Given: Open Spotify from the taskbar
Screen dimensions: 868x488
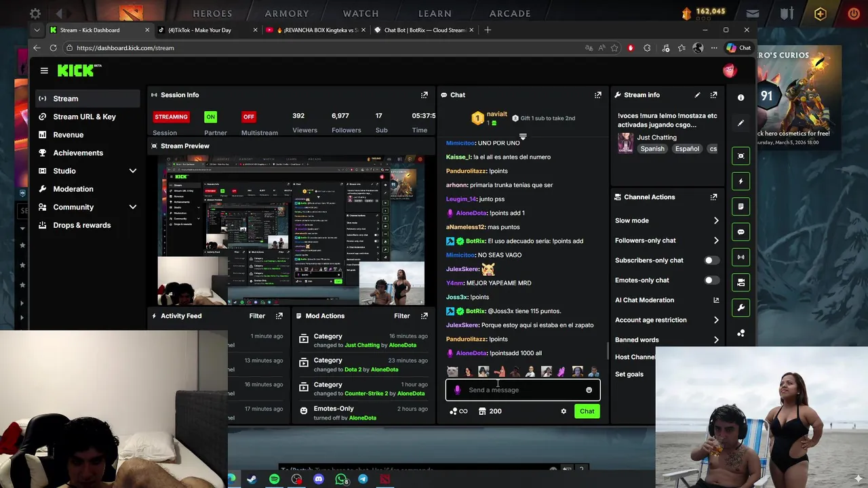Looking at the screenshot, I should 274,479.
